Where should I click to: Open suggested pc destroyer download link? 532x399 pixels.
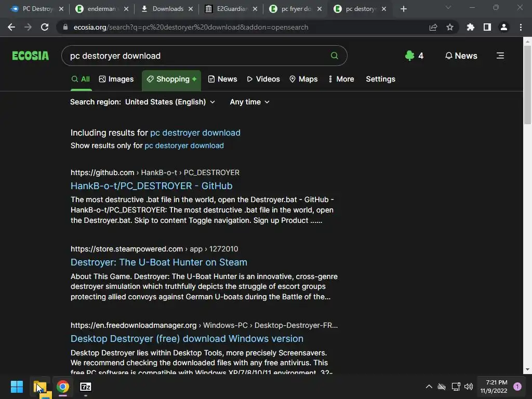(195, 132)
